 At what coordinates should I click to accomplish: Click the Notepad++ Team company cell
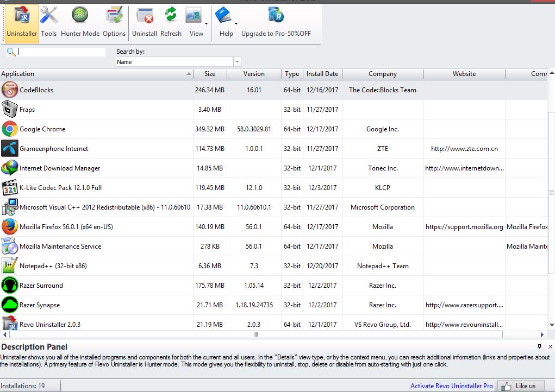[x=383, y=266]
